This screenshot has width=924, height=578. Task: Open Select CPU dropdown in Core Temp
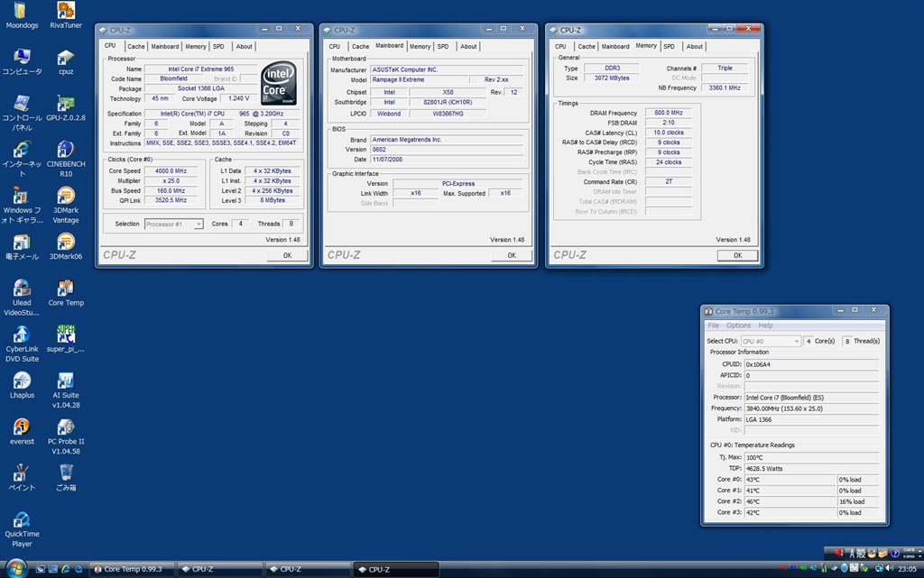click(771, 341)
